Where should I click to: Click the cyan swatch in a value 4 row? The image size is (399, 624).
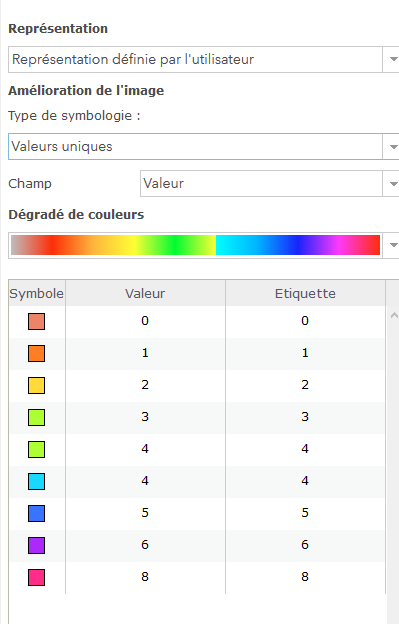pos(37,481)
